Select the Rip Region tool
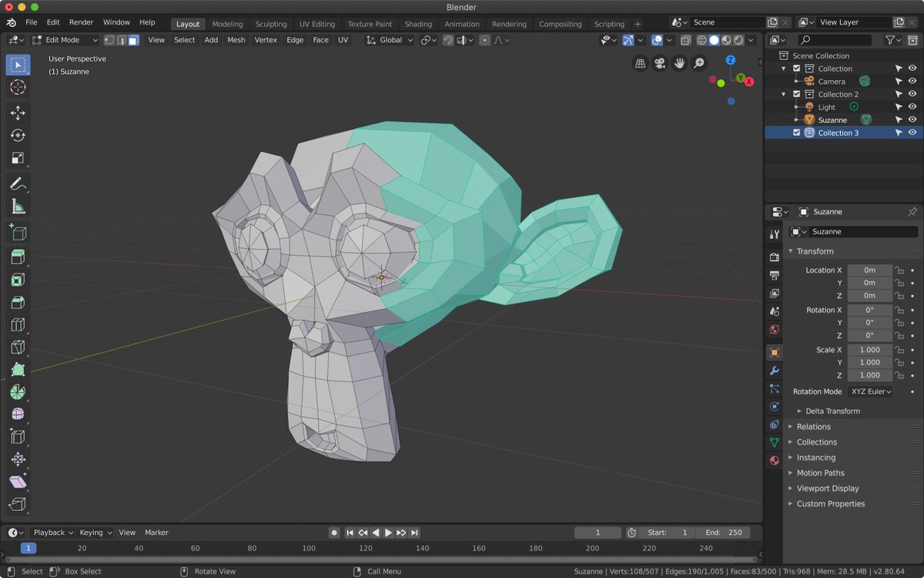This screenshot has width=924, height=578. [18, 504]
